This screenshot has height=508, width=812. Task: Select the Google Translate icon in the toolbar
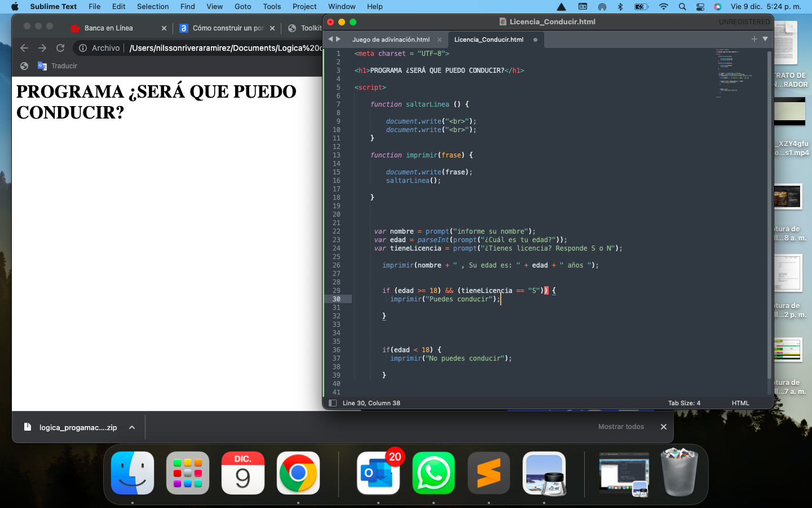click(42, 66)
